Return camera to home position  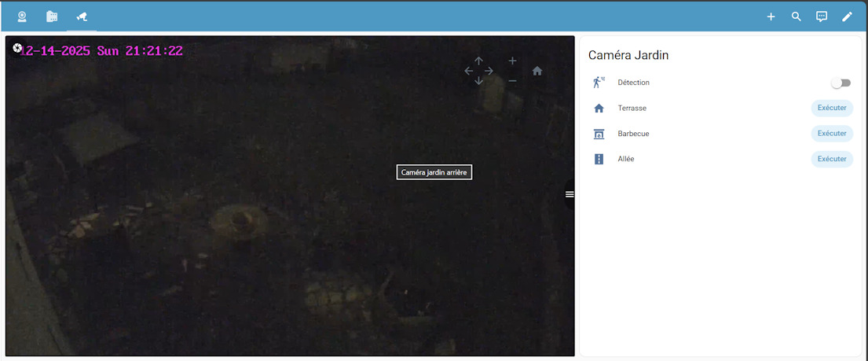click(x=537, y=71)
